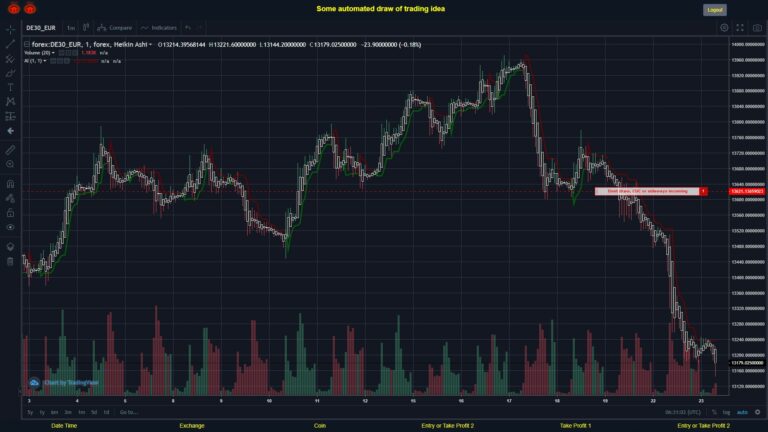Open the chart patterns tool
768x432 pixels.
(x=10, y=102)
